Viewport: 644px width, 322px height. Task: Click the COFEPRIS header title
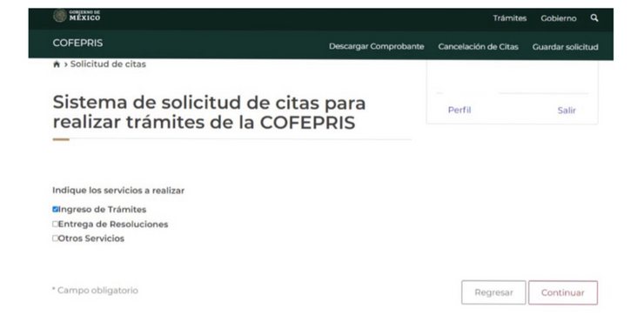tap(77, 44)
